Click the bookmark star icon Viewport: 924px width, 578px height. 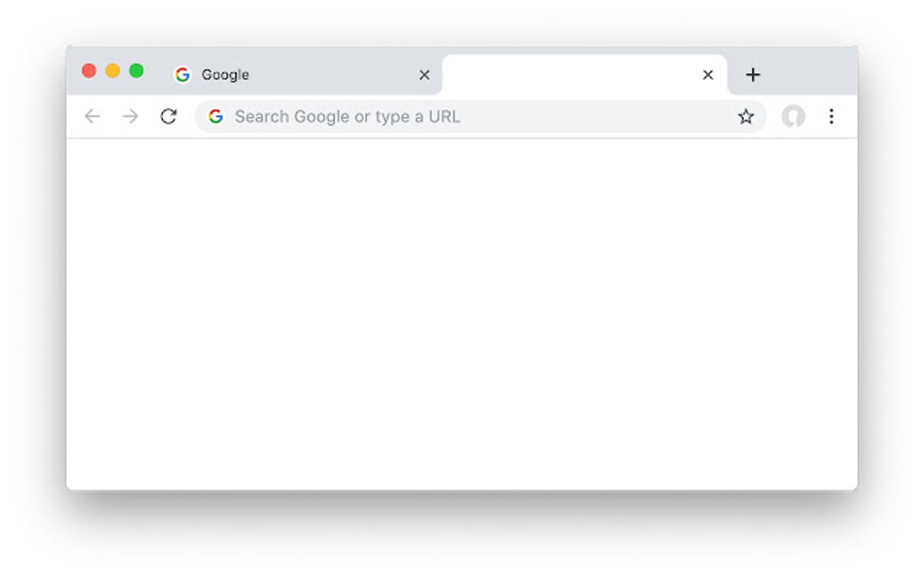coord(746,116)
